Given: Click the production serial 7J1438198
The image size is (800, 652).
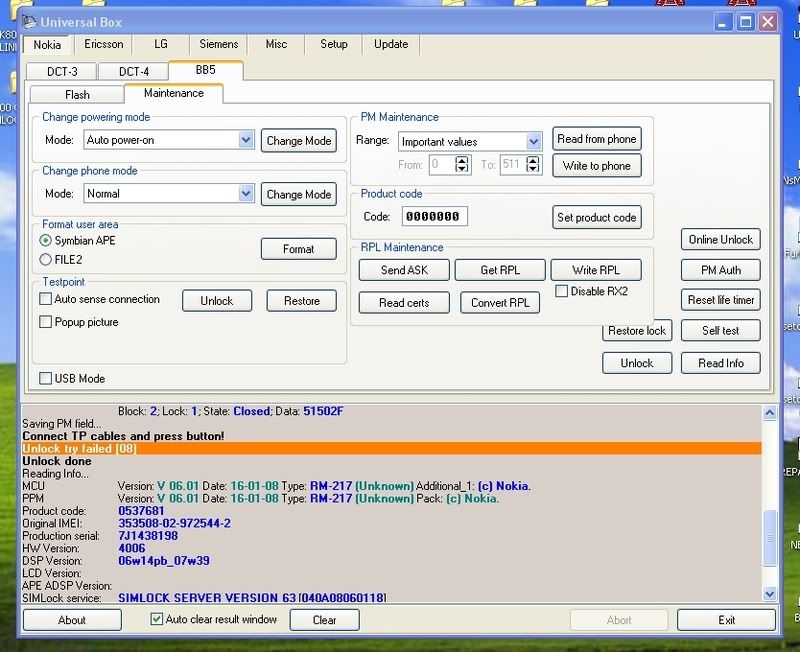Looking at the screenshot, I should click(x=148, y=536).
